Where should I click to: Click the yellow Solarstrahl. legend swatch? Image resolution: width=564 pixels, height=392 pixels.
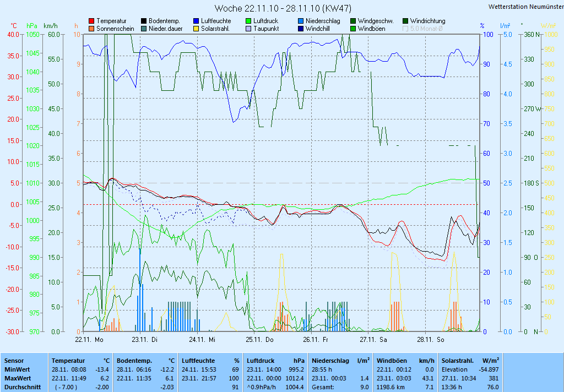coord(196,29)
